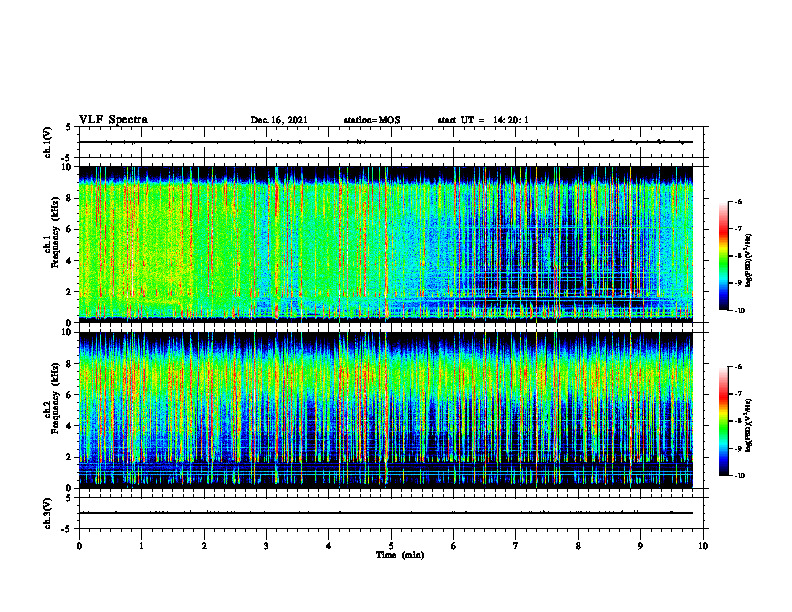Click the "station=MOS" header label

[x=372, y=120]
